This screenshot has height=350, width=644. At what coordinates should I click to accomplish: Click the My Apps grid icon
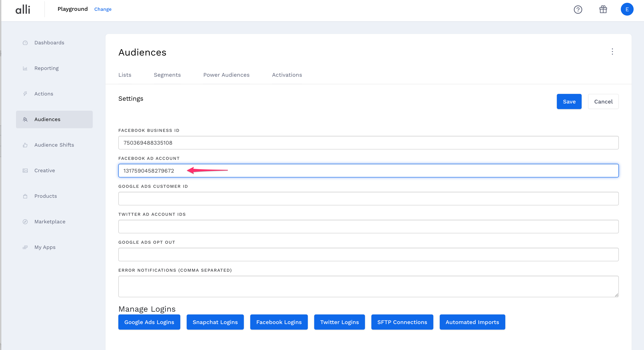point(25,247)
